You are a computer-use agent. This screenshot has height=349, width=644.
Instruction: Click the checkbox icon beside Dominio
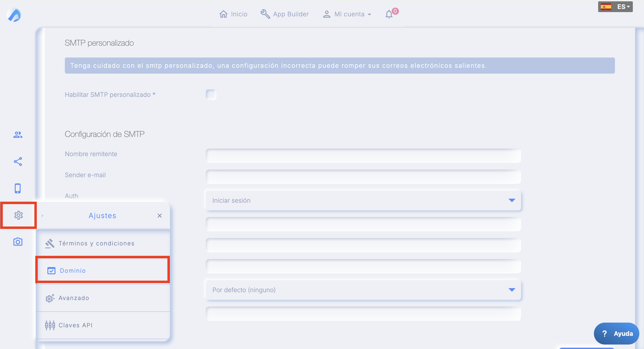(51, 271)
